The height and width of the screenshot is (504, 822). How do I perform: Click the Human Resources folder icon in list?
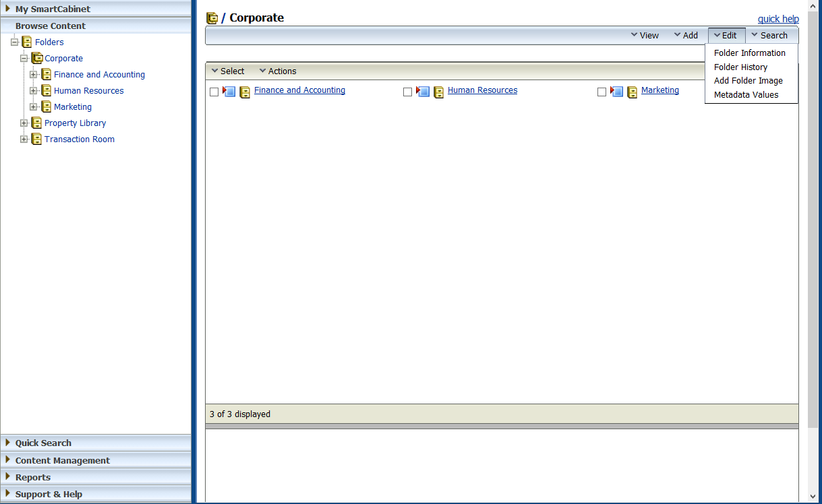(438, 91)
